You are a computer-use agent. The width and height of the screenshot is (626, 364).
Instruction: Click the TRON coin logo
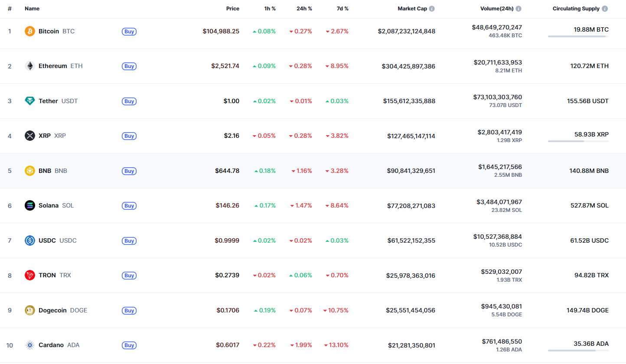(30, 275)
